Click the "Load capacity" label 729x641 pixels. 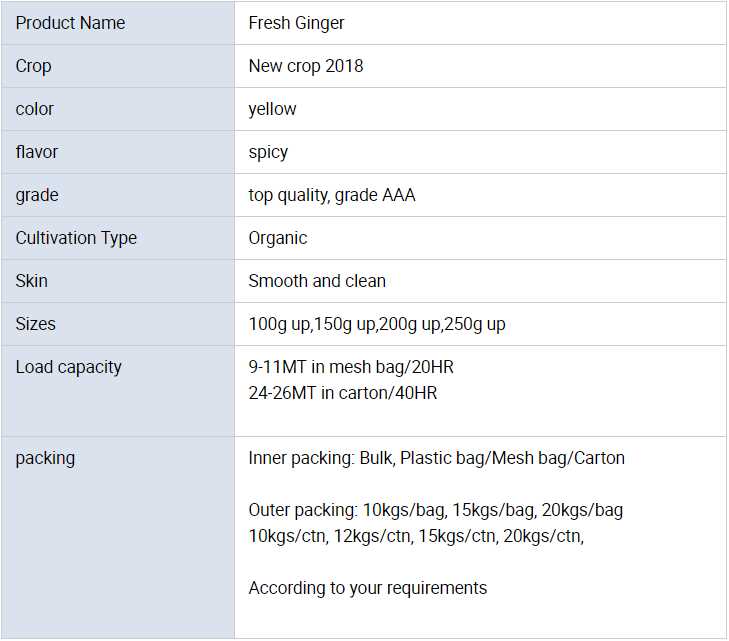coord(68,367)
